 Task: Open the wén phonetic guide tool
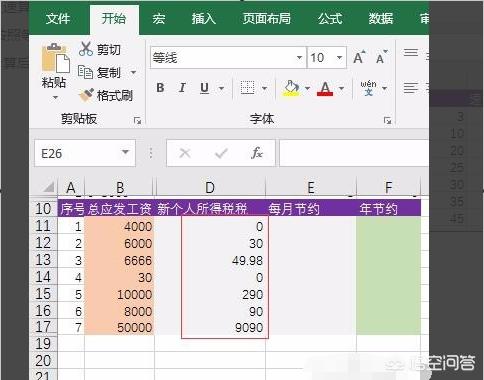pos(368,88)
